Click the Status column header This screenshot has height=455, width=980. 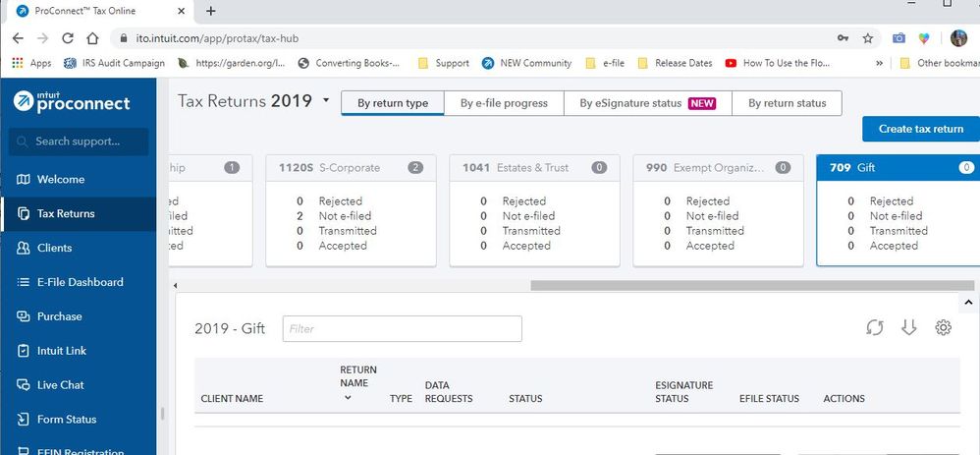[525, 399]
